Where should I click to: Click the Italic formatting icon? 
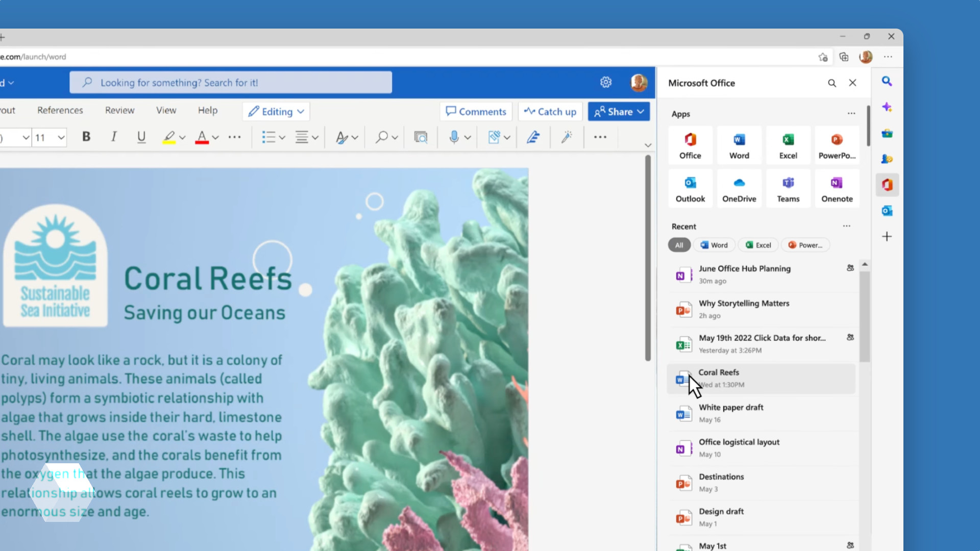(x=114, y=137)
